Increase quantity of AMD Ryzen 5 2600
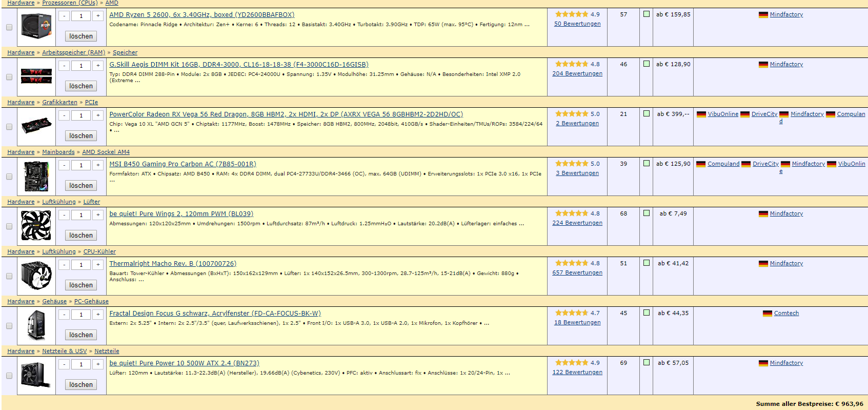Screen dimensions: 868x410 [98, 16]
